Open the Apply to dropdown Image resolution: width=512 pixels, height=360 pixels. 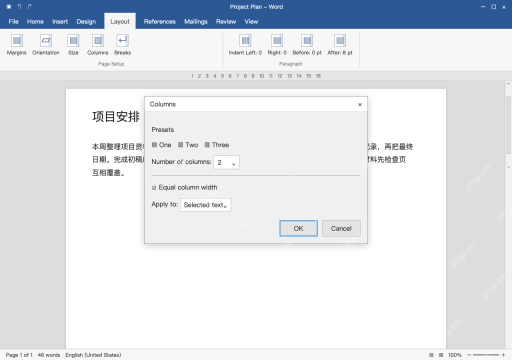click(206, 205)
